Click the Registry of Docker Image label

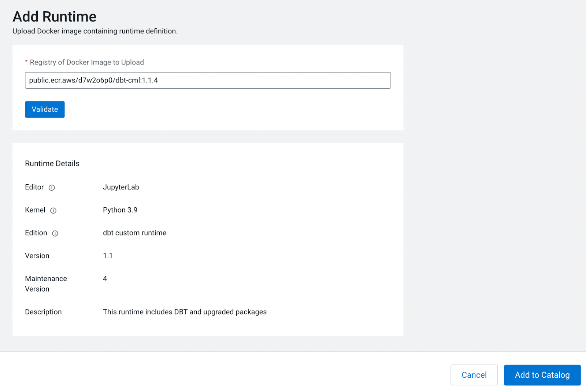coord(86,62)
